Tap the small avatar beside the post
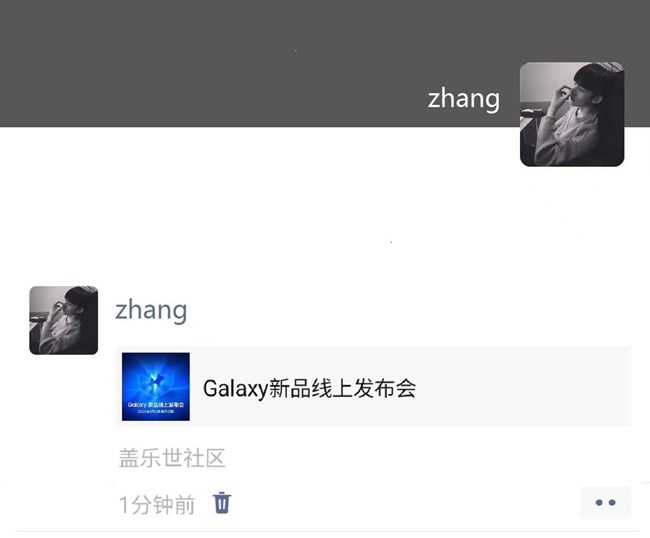Screen dimensions: 650x538 point(64,320)
